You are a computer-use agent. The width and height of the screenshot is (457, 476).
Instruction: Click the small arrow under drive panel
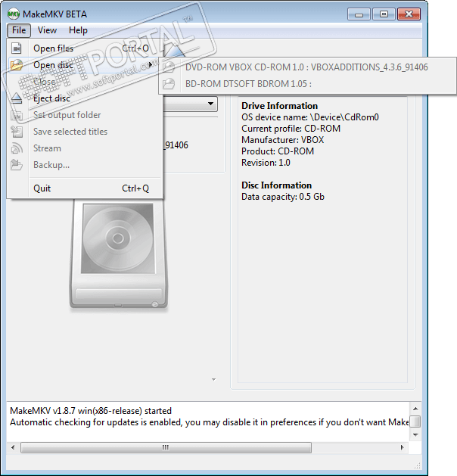213,379
